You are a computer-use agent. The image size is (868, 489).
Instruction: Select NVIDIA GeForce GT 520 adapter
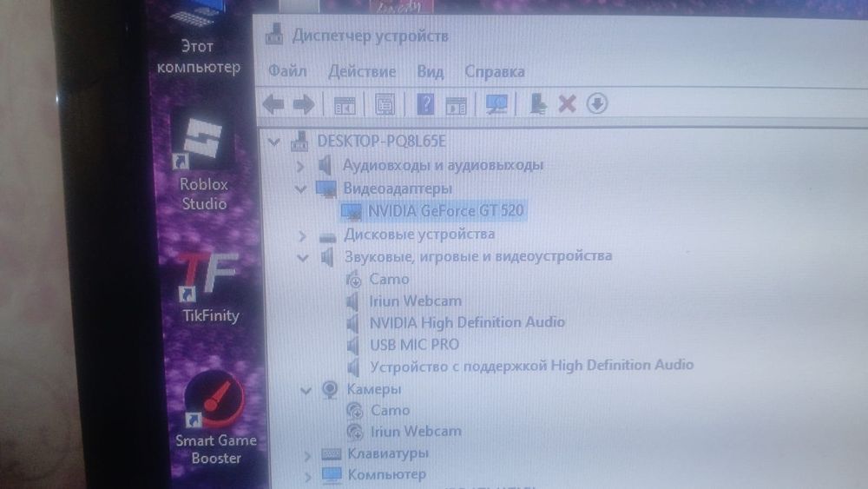pyautogui.click(x=445, y=211)
